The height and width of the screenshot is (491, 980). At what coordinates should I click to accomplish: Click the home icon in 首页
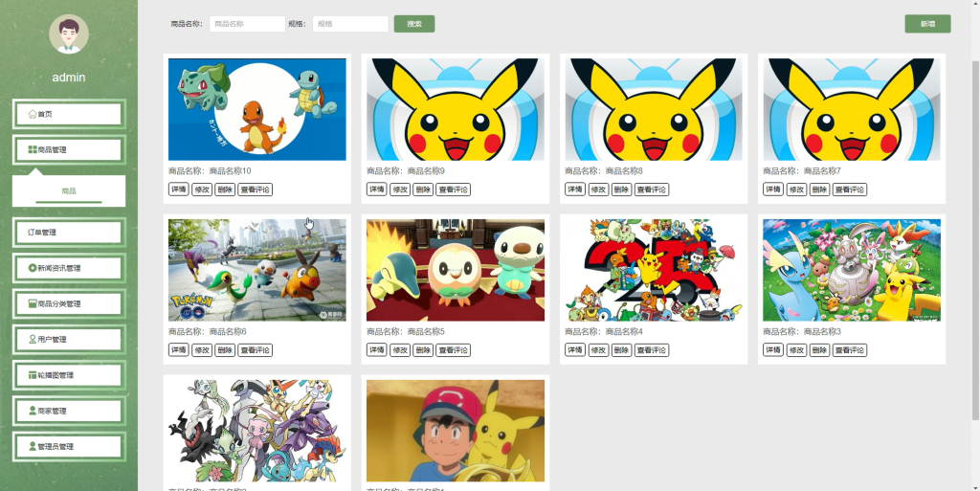pos(33,114)
